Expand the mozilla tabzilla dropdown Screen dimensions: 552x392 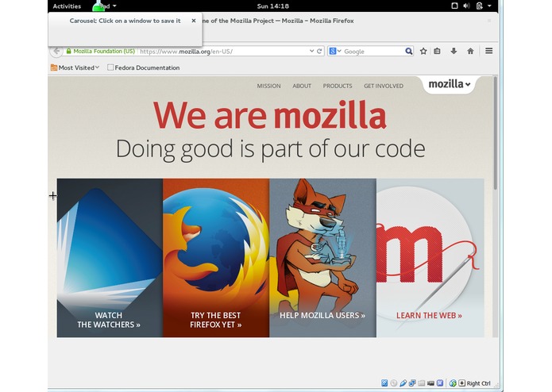pyautogui.click(x=450, y=84)
